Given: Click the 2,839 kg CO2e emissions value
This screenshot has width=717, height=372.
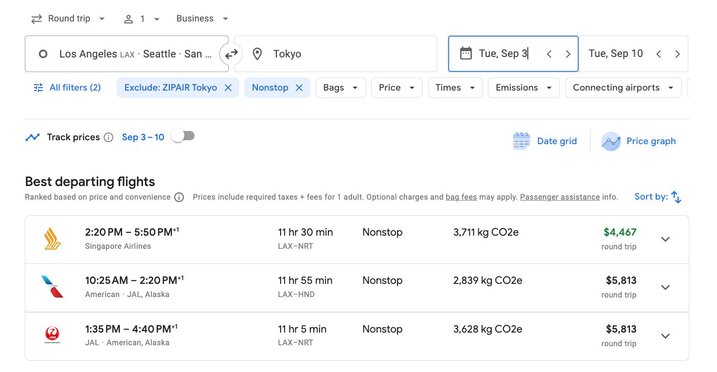Looking at the screenshot, I should pos(487,281).
